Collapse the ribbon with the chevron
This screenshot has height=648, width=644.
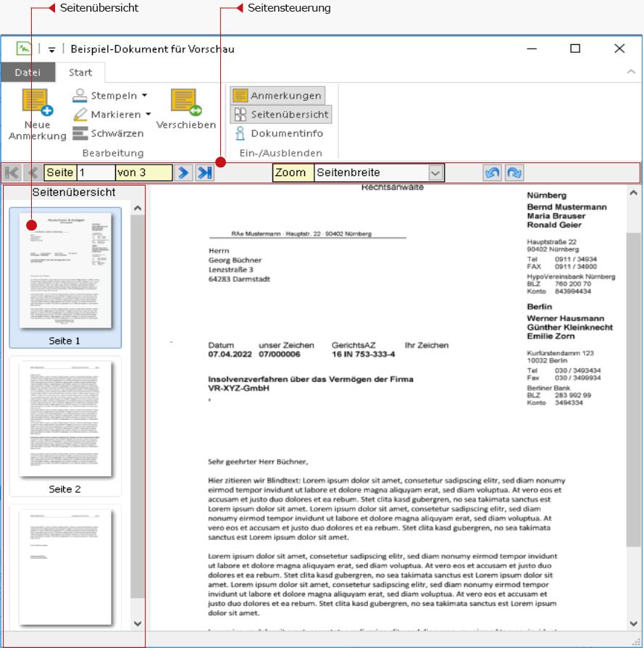[631, 72]
